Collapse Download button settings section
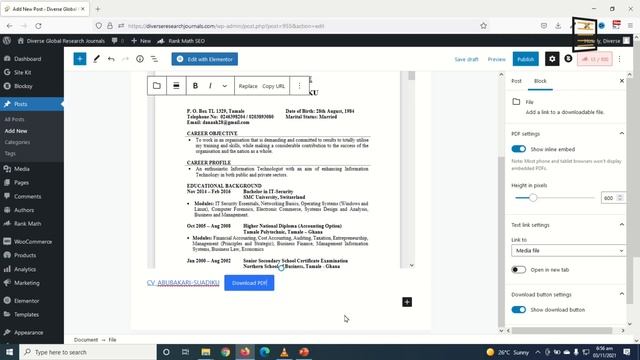 622,294
